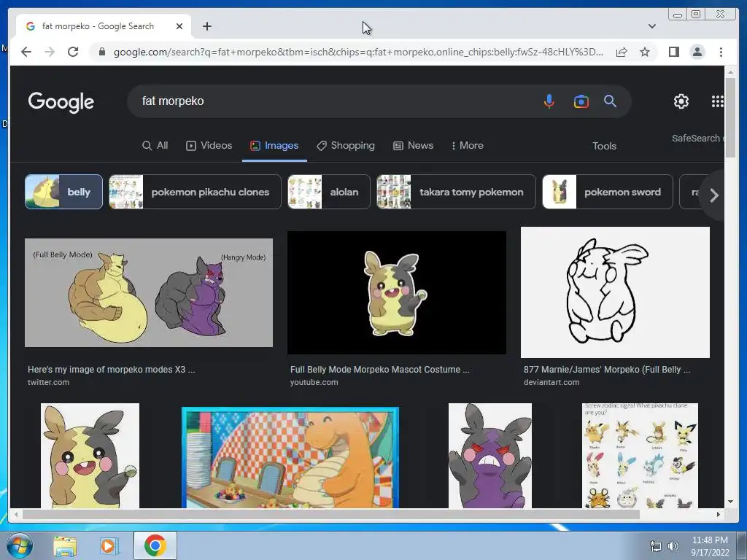Open the deviantart.com source link
The height and width of the screenshot is (560, 747).
551,382
